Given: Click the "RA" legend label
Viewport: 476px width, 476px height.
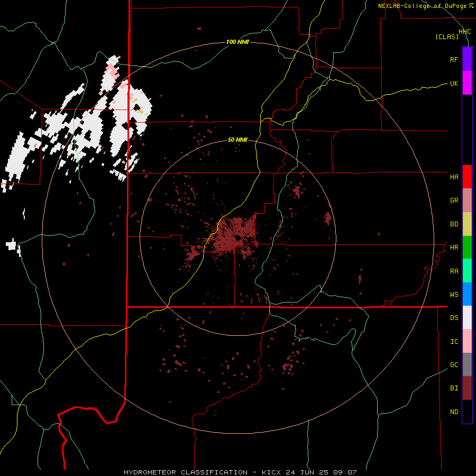Looking at the screenshot, I should [454, 271].
